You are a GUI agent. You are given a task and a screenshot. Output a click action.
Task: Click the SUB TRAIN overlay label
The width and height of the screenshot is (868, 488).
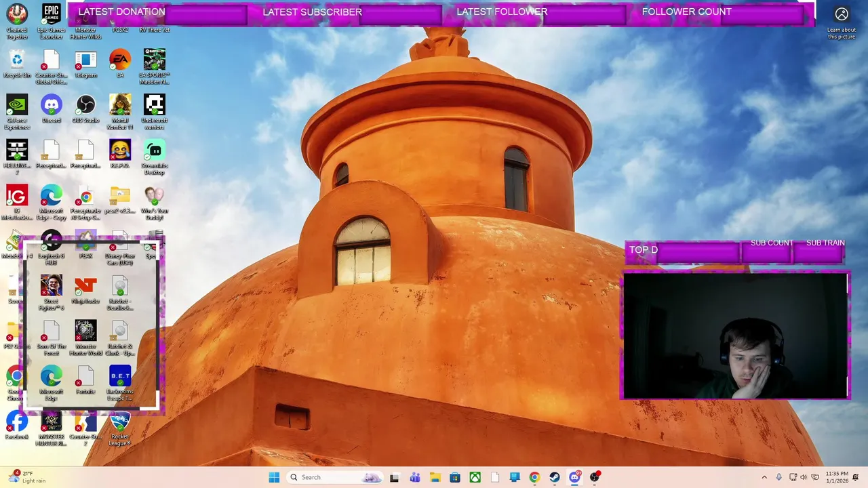[x=825, y=243]
